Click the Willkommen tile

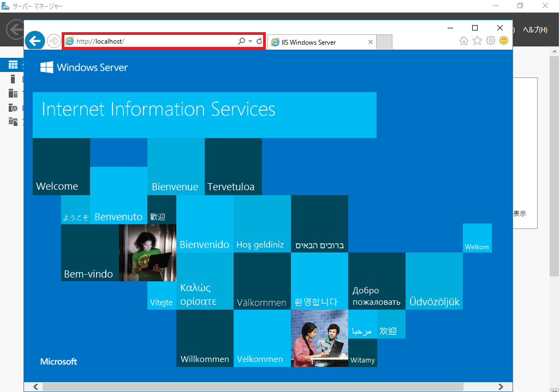[205, 339]
